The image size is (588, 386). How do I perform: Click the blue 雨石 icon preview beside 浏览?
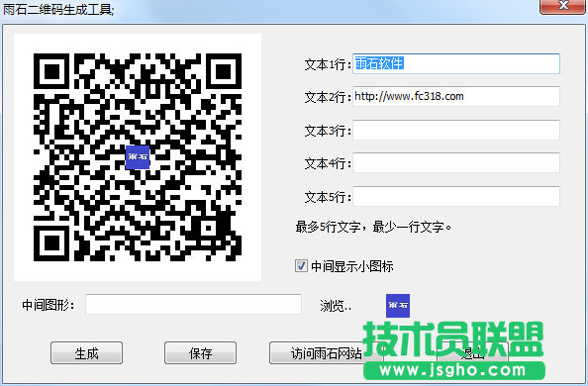(x=398, y=306)
